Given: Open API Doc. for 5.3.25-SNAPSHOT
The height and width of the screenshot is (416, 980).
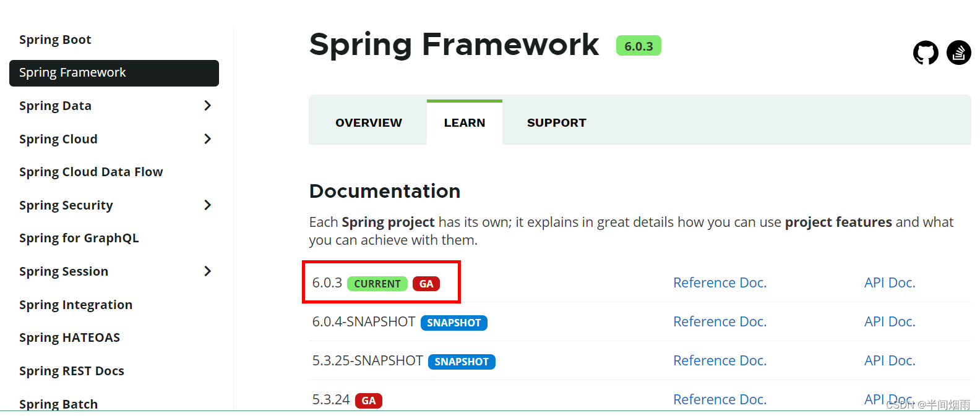Looking at the screenshot, I should point(890,360).
